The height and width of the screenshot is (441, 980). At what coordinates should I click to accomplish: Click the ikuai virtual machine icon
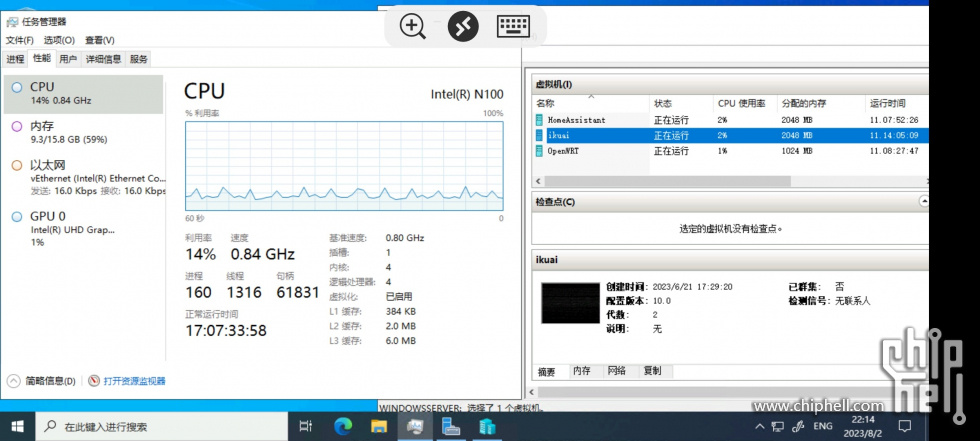click(539, 135)
